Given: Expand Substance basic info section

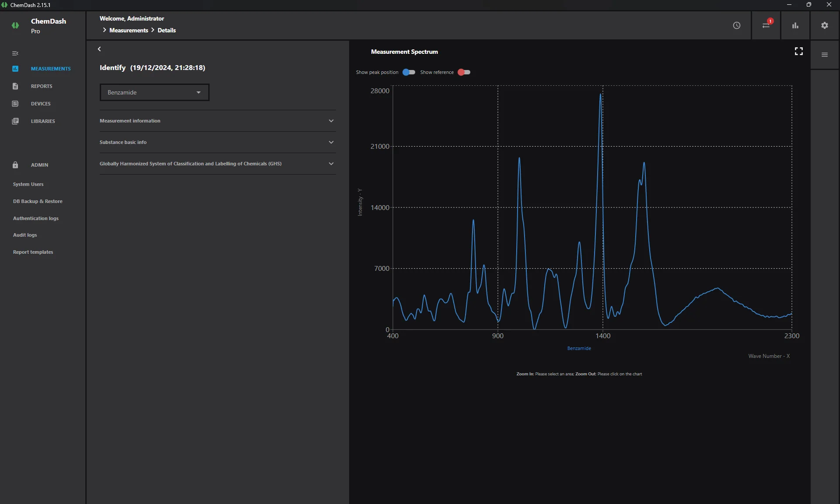Looking at the screenshot, I should coord(217,142).
